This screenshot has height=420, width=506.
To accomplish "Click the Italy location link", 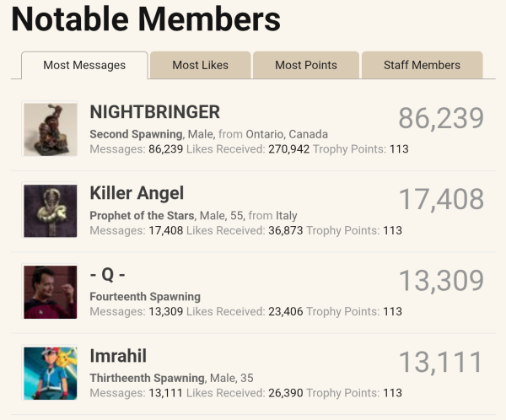I will pos(287,215).
